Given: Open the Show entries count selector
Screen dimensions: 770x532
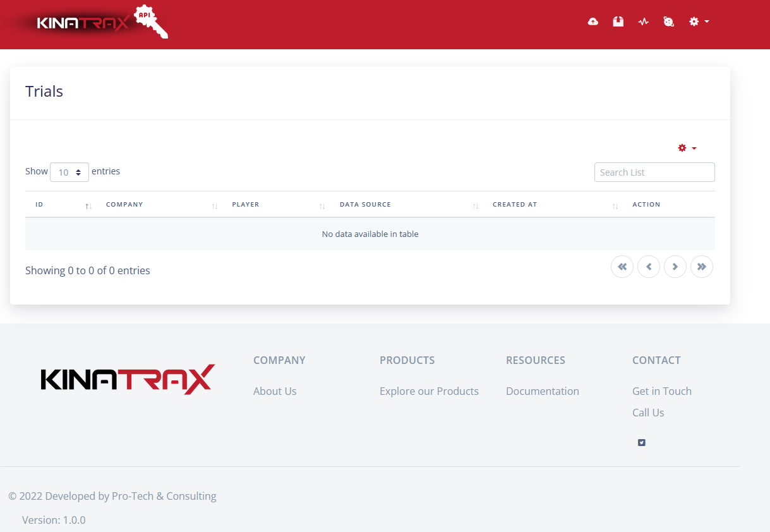Looking at the screenshot, I should (x=69, y=172).
